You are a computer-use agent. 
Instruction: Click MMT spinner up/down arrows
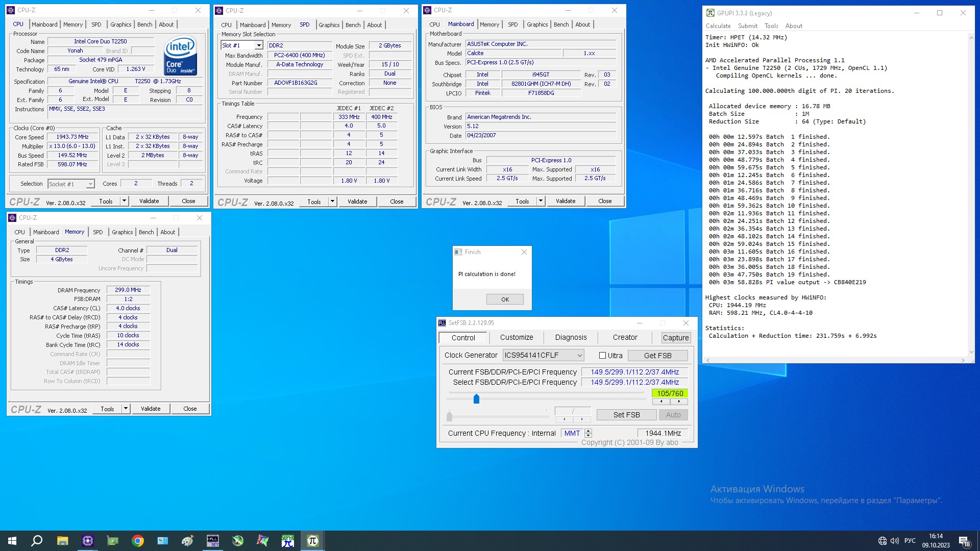coord(588,433)
